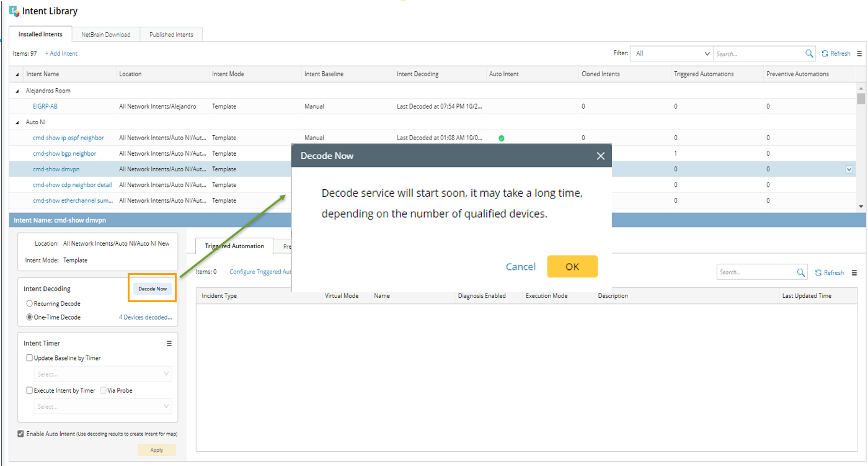868x466 pixels.
Task: Open the Update Baseline timer Select dropdown
Action: point(103,374)
